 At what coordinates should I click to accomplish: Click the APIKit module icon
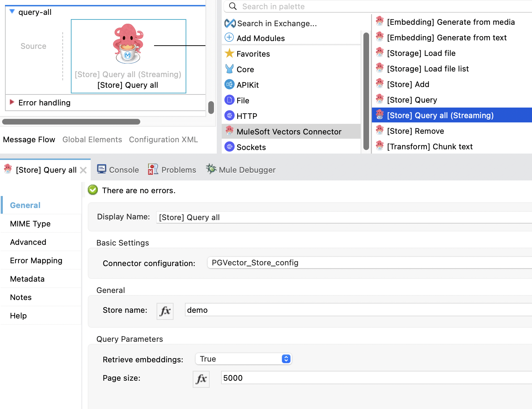coord(230,85)
